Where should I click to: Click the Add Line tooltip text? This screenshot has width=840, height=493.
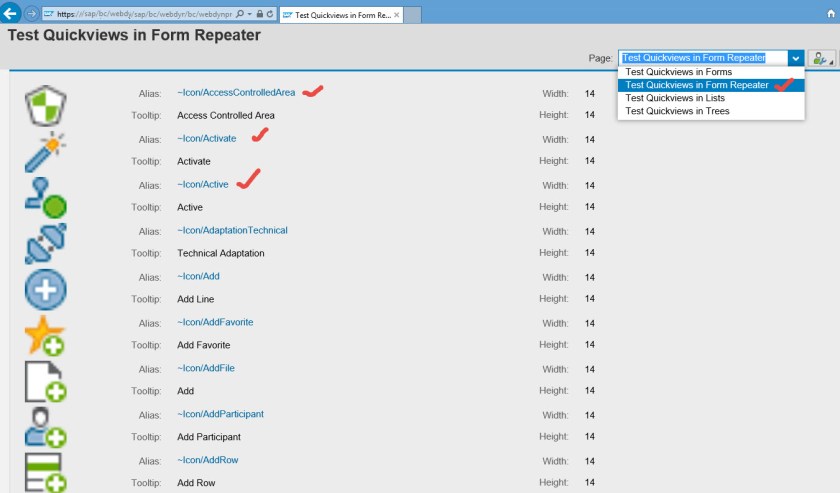[196, 299]
